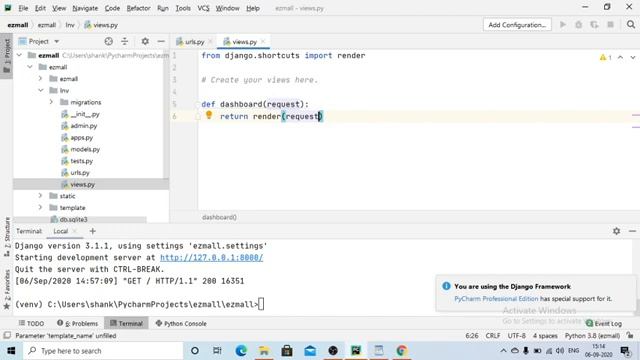This screenshot has height=360, width=640.
Task: Open Terminal panel settings gear
Action: (616, 231)
